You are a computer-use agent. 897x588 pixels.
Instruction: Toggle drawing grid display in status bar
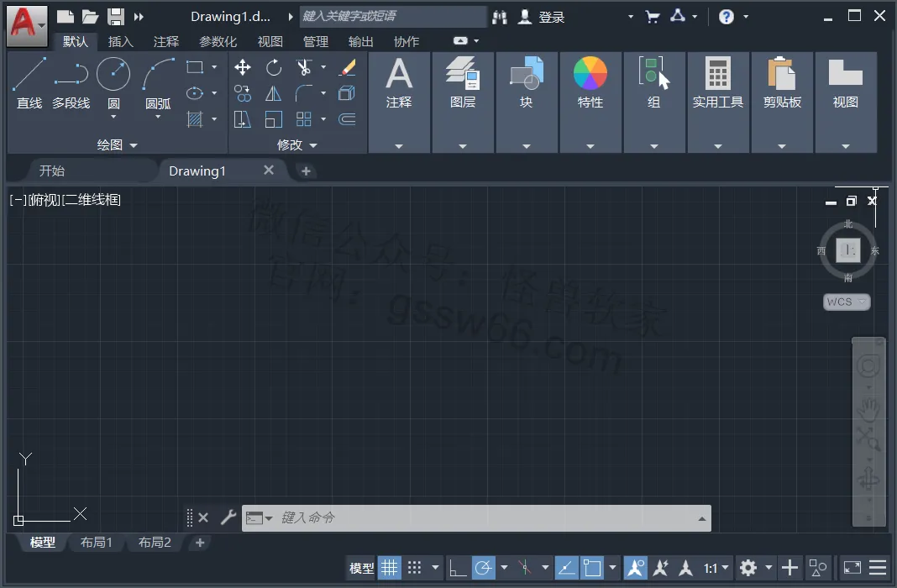coord(390,568)
